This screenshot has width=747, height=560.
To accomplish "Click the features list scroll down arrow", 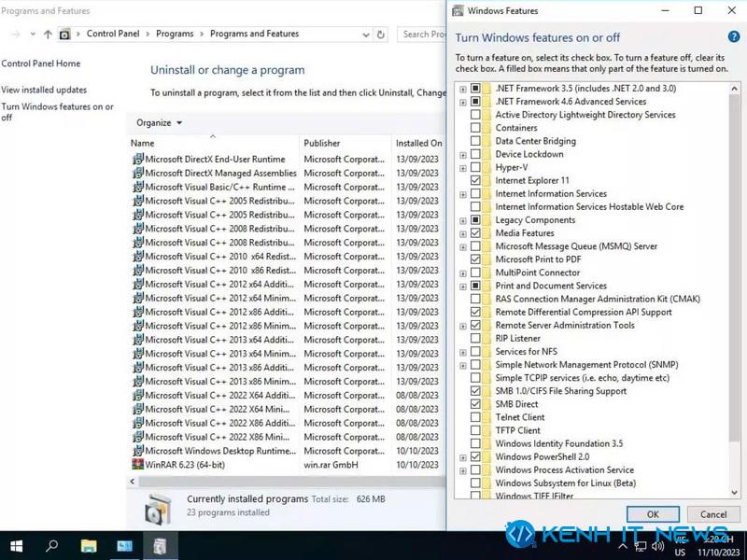I will [x=734, y=493].
